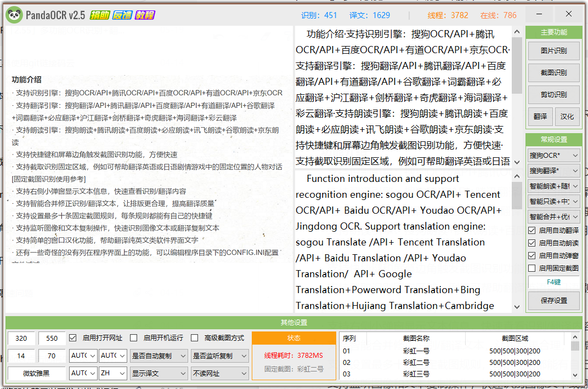Screen dimensions: 588x389
Task: Open the first AUTO dropdown beside 70
Action: click(83, 356)
